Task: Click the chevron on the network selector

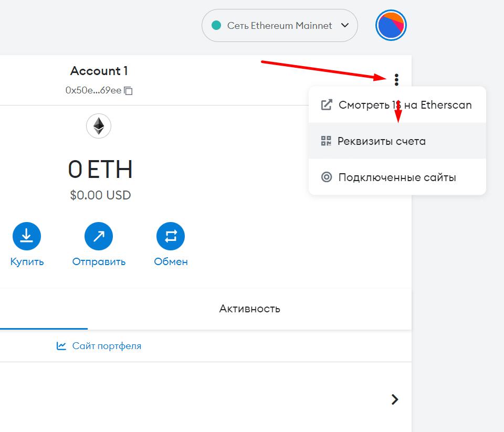Action: (x=344, y=25)
